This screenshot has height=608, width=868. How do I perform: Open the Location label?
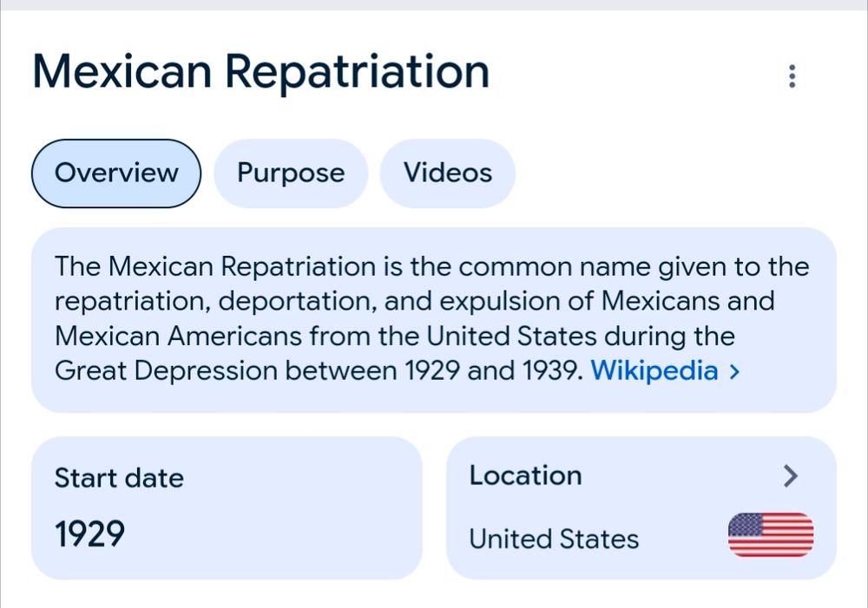tap(525, 475)
